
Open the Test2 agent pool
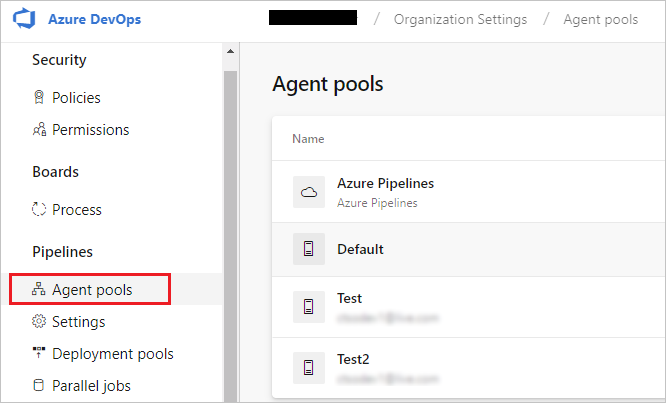[x=353, y=358]
